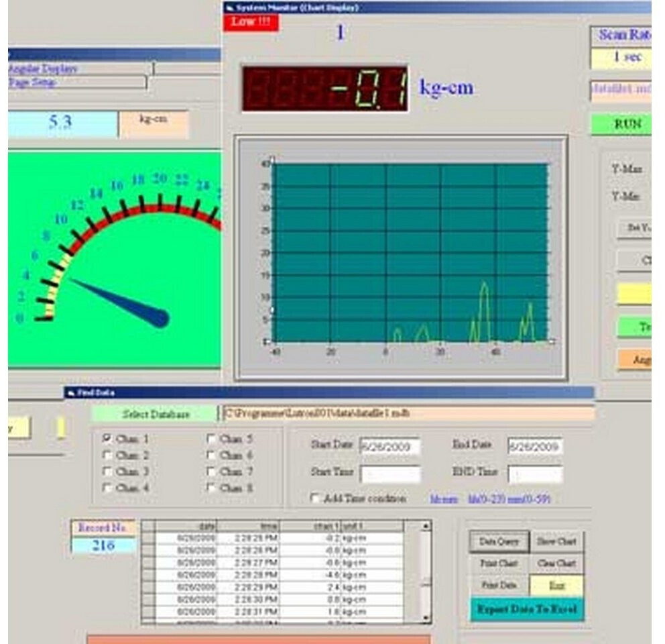The height and width of the screenshot is (644, 665).
Task: Click the green RUN button
Action: coord(621,124)
